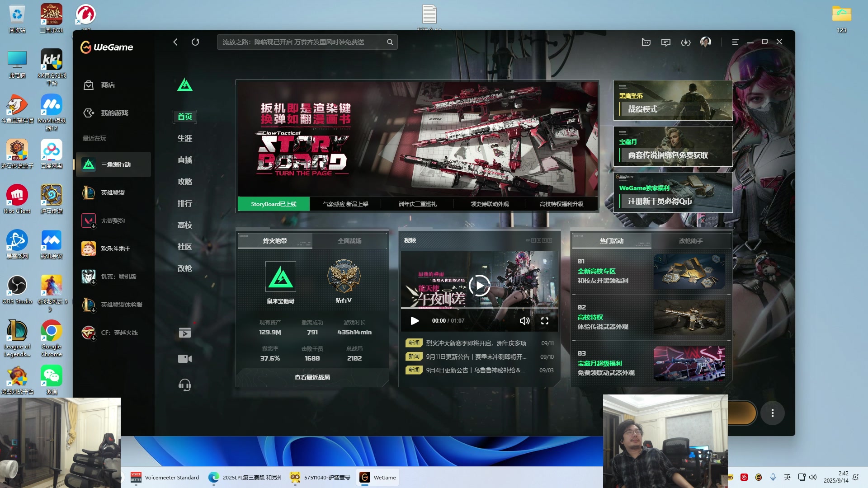Switch to the 首页 tab

coord(185,117)
